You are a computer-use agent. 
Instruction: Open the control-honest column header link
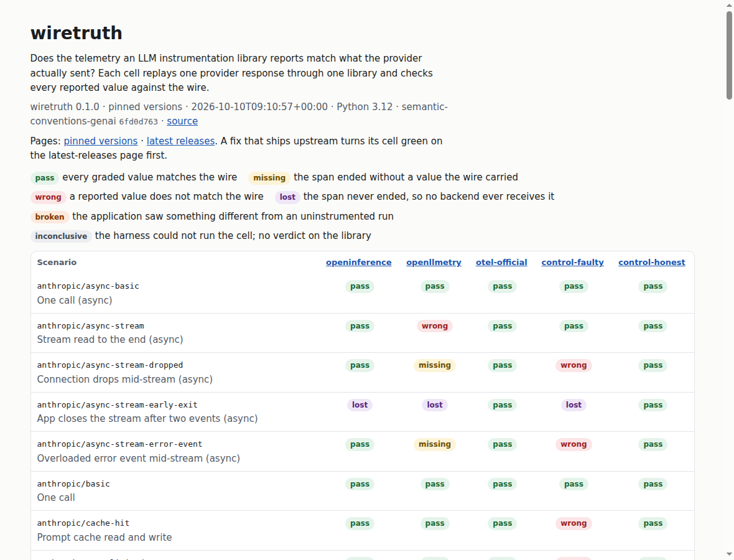coord(652,262)
